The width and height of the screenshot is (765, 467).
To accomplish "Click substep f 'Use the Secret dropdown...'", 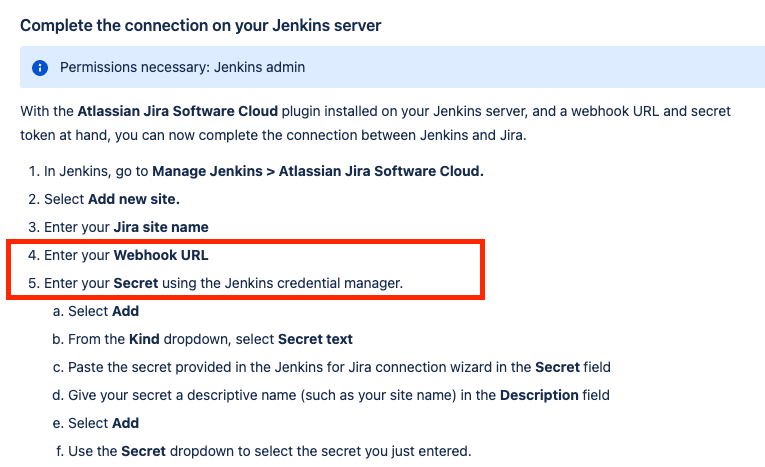I will [x=270, y=451].
